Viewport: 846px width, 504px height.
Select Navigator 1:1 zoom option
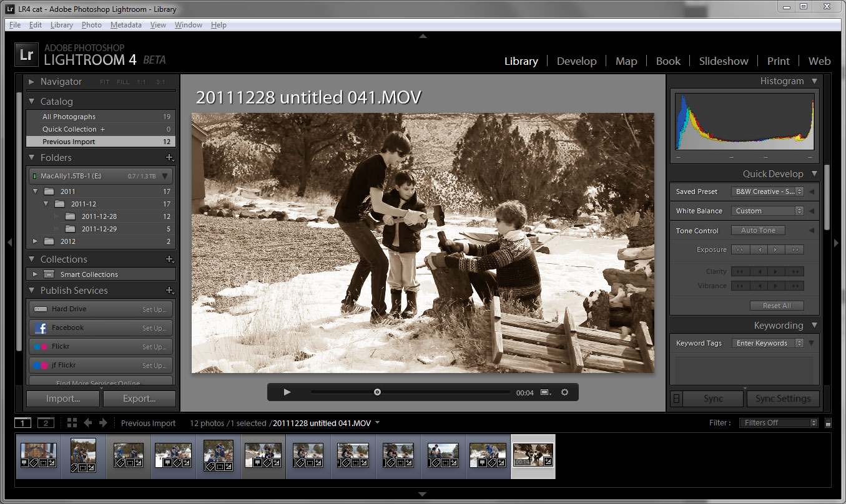click(x=142, y=82)
